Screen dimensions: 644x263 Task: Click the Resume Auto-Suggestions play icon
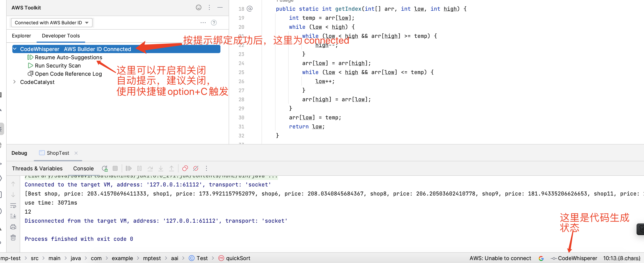30,57
